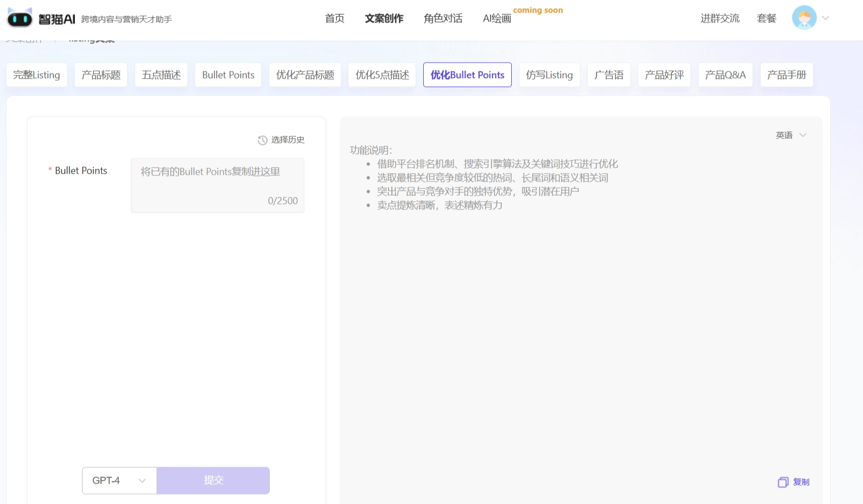Click the clock icon beside 选择历史
Image resolution: width=863 pixels, height=504 pixels.
[x=263, y=140]
